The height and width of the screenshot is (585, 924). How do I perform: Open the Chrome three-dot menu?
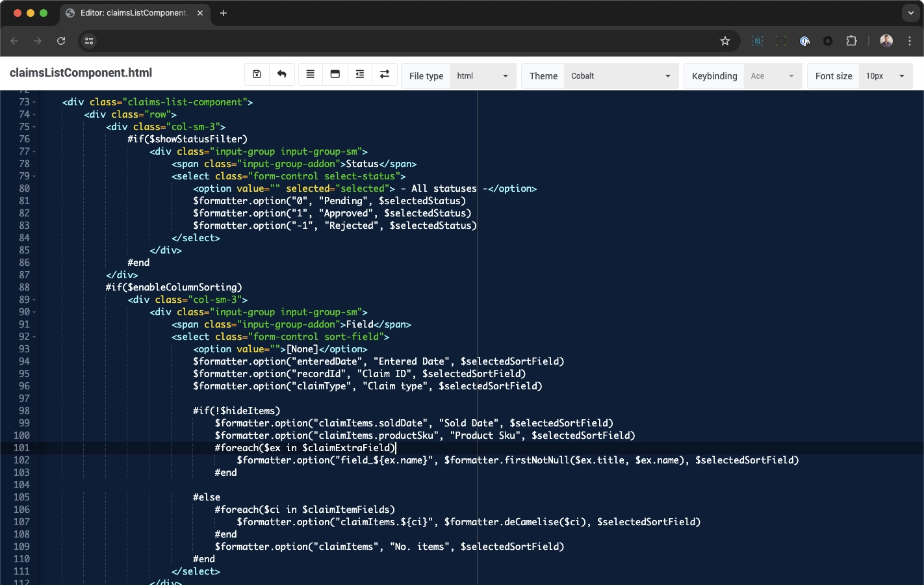(910, 41)
